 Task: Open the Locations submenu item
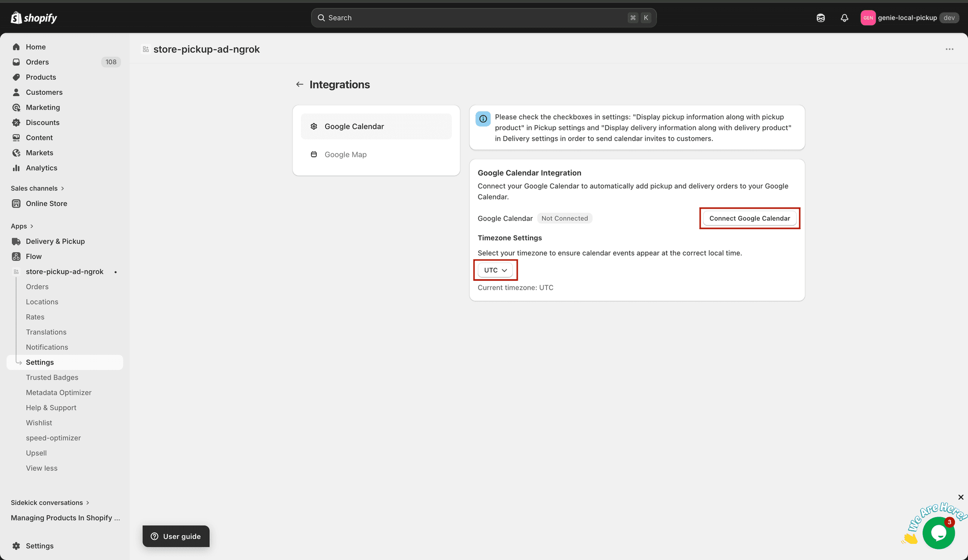click(42, 302)
